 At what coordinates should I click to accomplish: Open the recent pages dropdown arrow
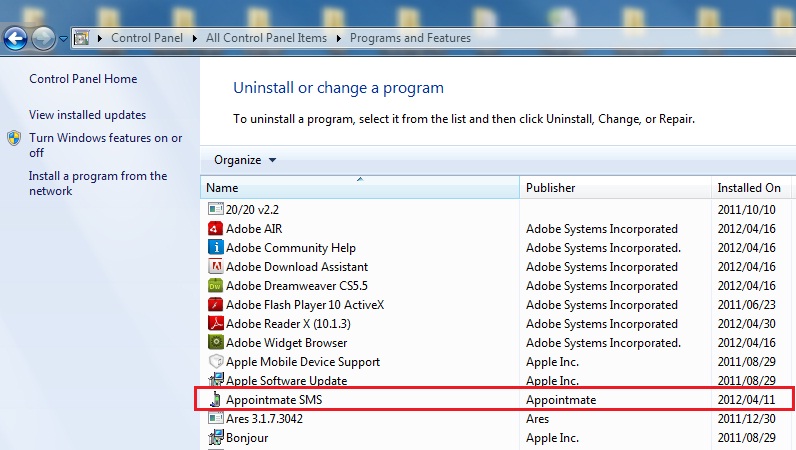click(x=63, y=39)
